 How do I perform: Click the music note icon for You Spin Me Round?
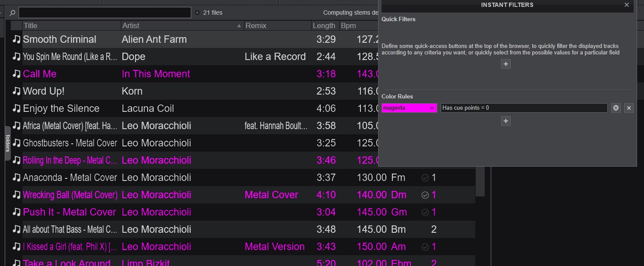pyautogui.click(x=16, y=57)
